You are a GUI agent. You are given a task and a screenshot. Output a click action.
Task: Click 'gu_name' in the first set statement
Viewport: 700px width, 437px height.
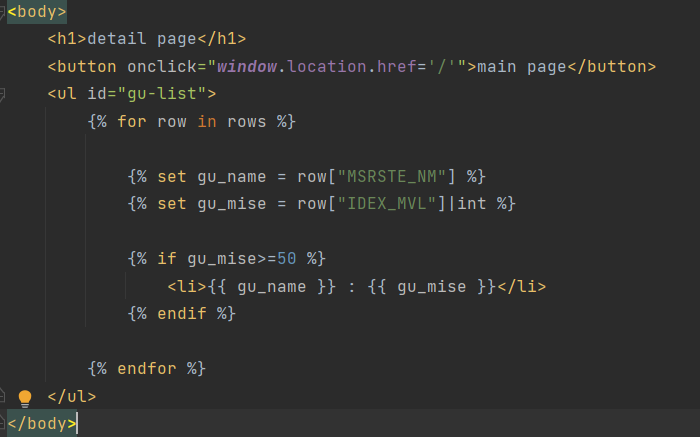[232, 177]
